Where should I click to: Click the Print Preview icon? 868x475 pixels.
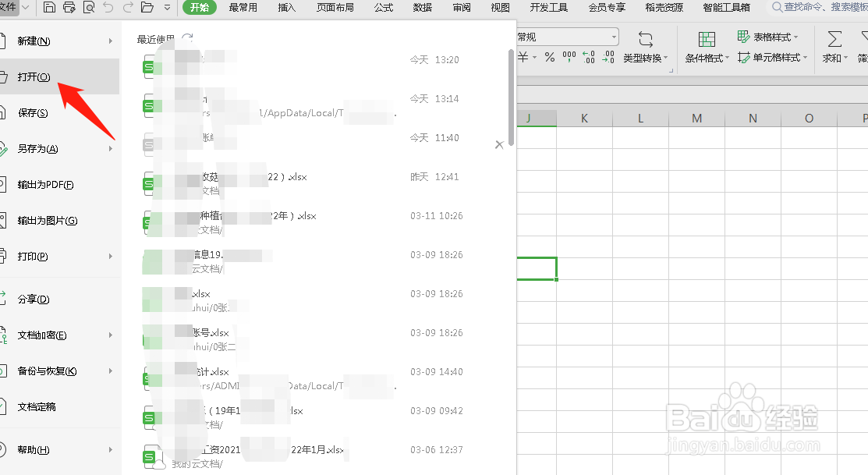pos(90,7)
